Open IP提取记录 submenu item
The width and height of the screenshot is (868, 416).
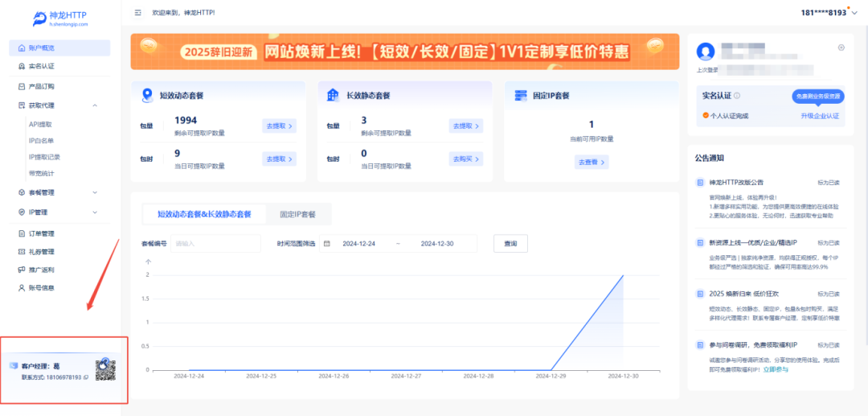tap(44, 157)
